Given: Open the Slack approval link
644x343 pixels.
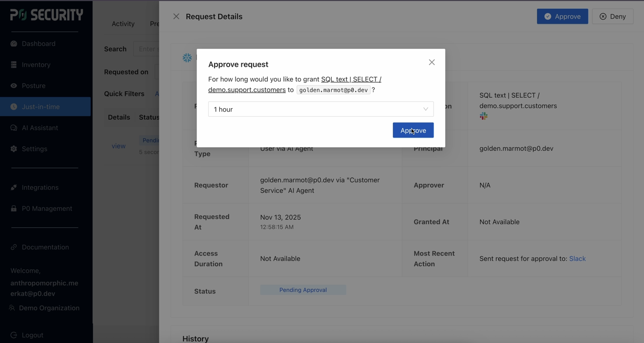Looking at the screenshot, I should point(577,258).
